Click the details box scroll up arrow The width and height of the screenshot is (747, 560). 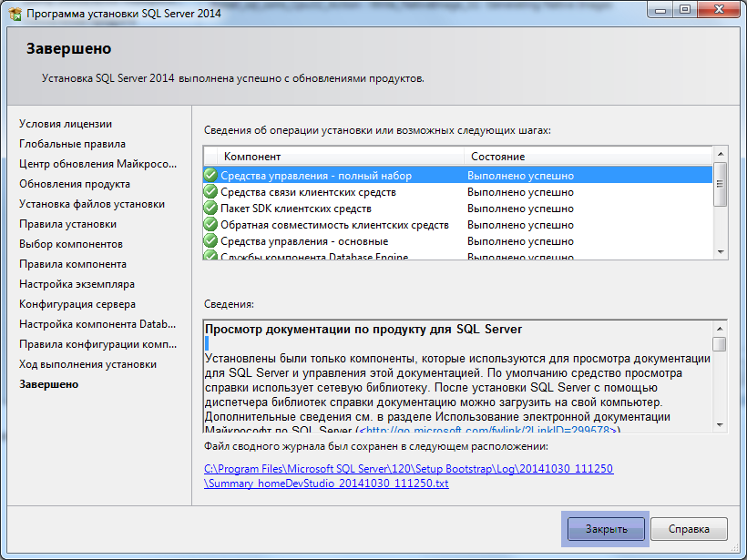tap(720, 329)
